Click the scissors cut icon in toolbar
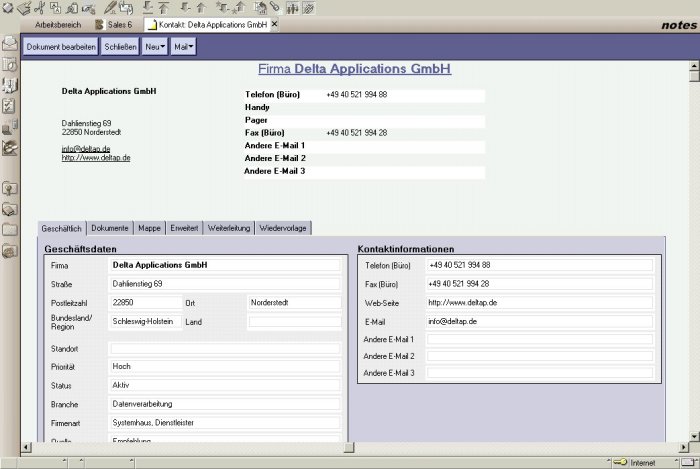This screenshot has width=700, height=469. [40, 8]
